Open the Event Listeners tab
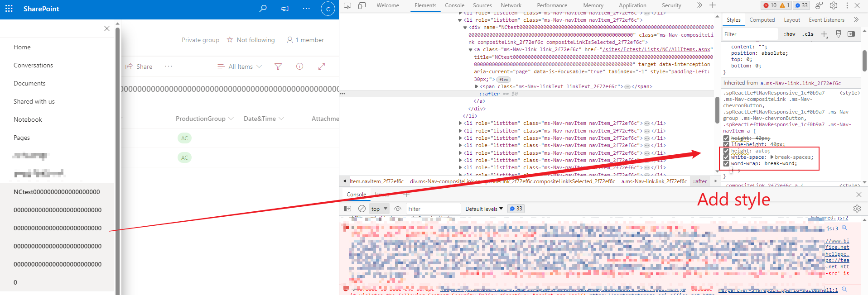Viewport: 868px width, 295px height. point(826,20)
